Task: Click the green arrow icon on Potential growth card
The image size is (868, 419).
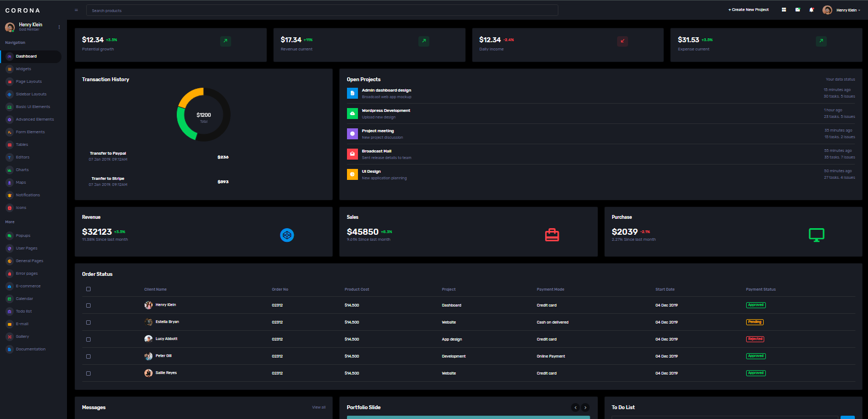Action: point(226,41)
